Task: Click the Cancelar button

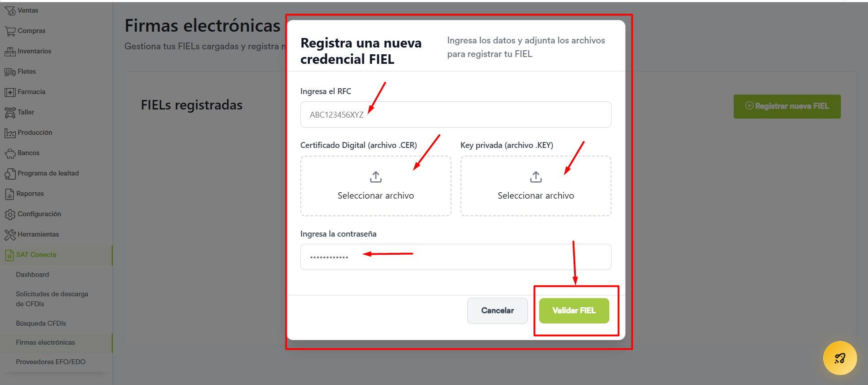Action: tap(498, 310)
